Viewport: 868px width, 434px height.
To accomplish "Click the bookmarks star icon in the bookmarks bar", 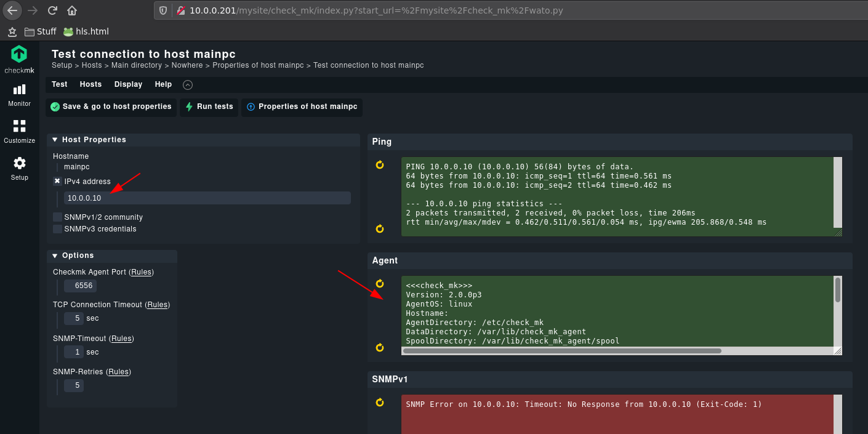I will 12,31.
